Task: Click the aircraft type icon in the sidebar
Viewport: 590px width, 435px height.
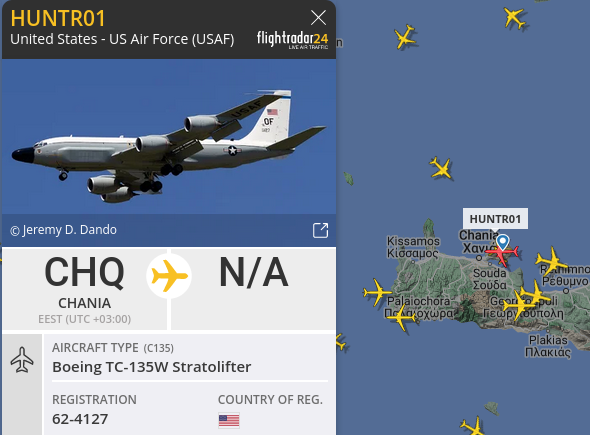Action: pyautogui.click(x=22, y=360)
